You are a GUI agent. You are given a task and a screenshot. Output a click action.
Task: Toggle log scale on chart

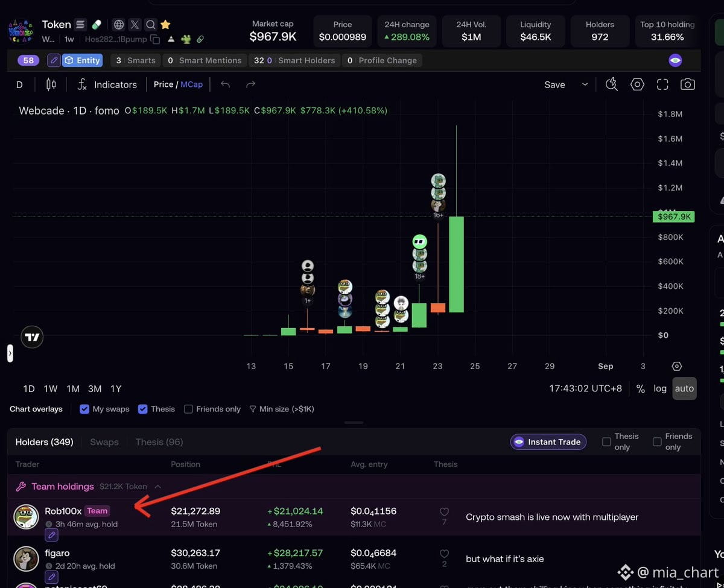(660, 388)
